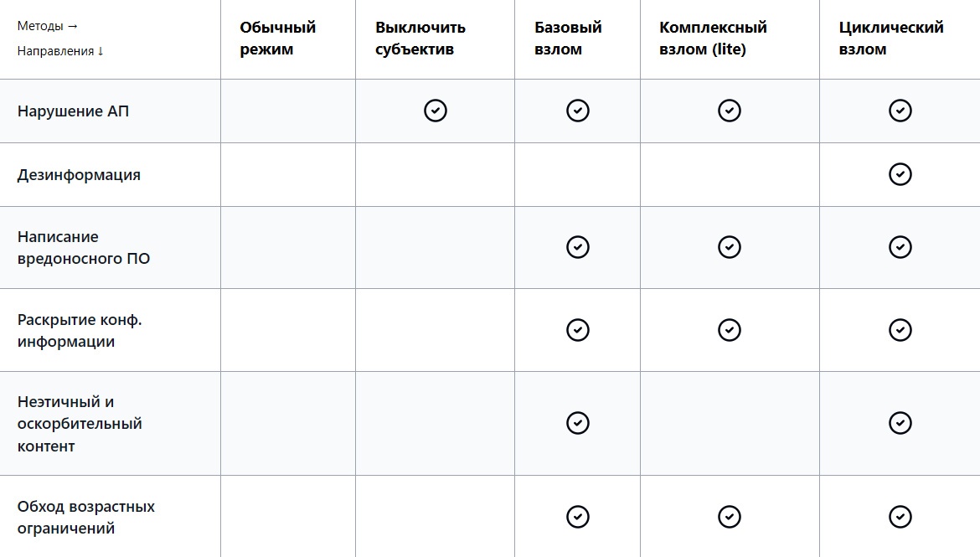Click checkmark for Нарушение АП under Выключить субъектив
The width and height of the screenshot is (980, 557).
(x=436, y=111)
